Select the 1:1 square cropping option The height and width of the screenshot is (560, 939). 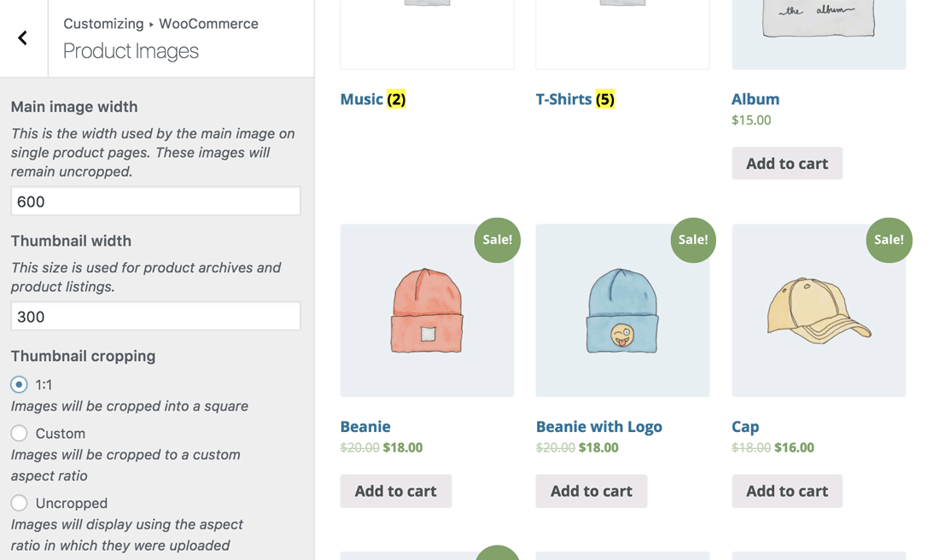coord(19,384)
